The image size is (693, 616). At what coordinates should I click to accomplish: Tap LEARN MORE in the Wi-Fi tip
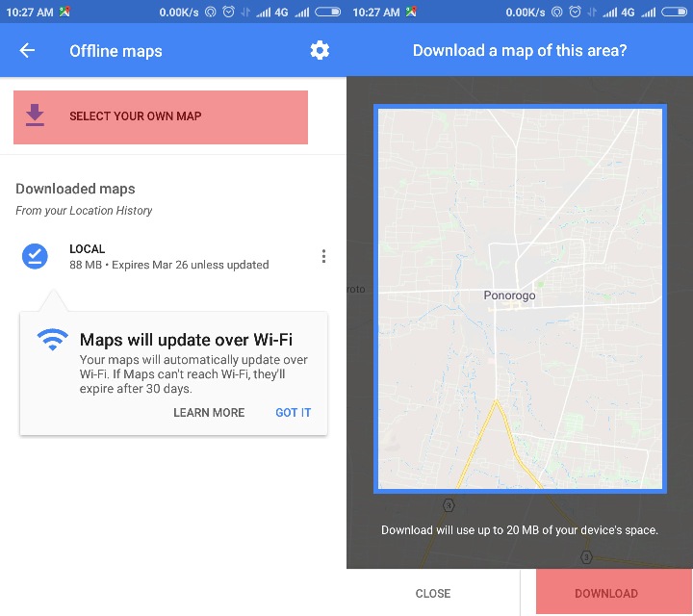209,412
